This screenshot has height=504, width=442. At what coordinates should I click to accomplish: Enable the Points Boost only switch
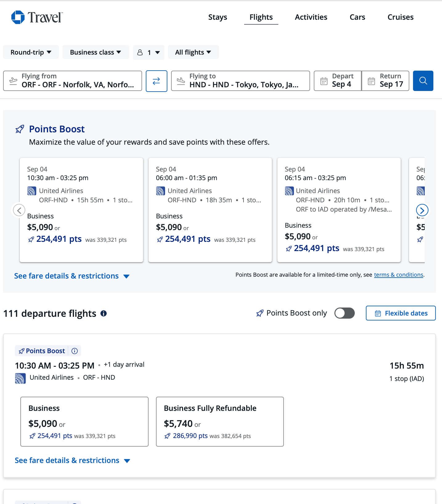(x=344, y=313)
